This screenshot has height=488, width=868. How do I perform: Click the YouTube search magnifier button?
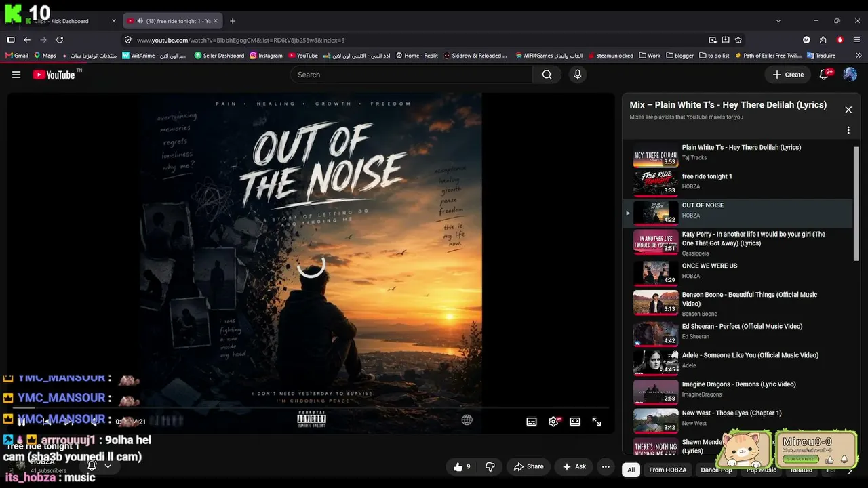547,75
